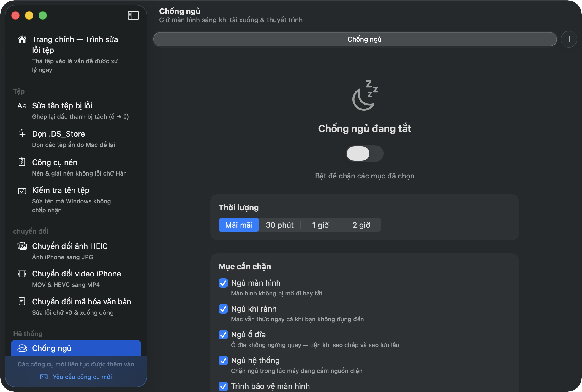Viewport: 582px width, 392px height.
Task: Click the sleeping moon icon
Action: [x=365, y=95]
